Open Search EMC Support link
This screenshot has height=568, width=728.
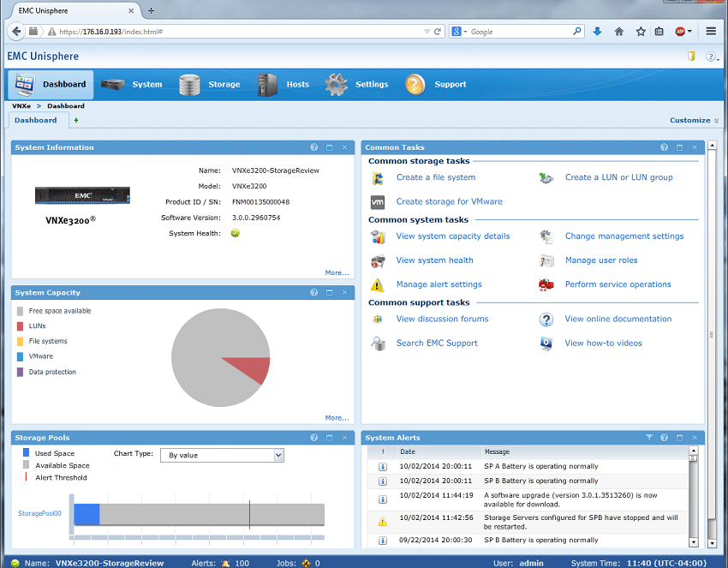[x=437, y=344]
